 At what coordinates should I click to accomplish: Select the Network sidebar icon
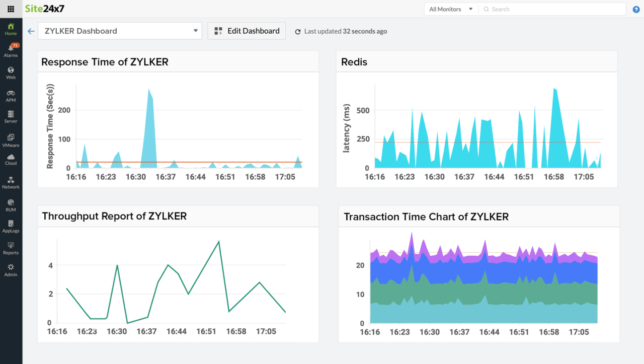[11, 182]
